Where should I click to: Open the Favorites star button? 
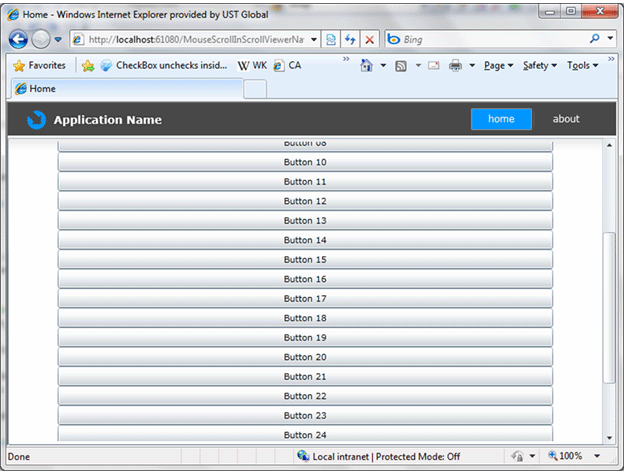[39, 65]
